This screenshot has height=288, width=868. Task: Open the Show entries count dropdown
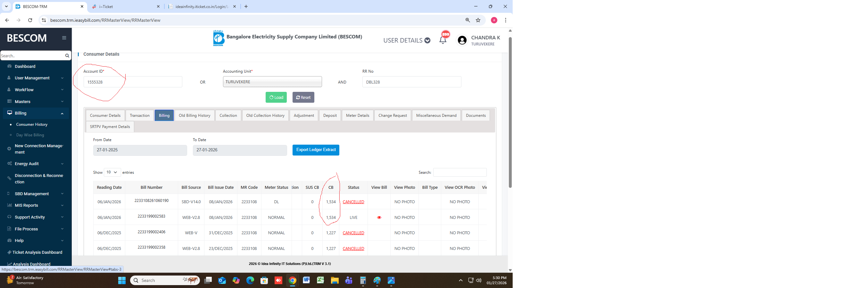click(x=112, y=172)
